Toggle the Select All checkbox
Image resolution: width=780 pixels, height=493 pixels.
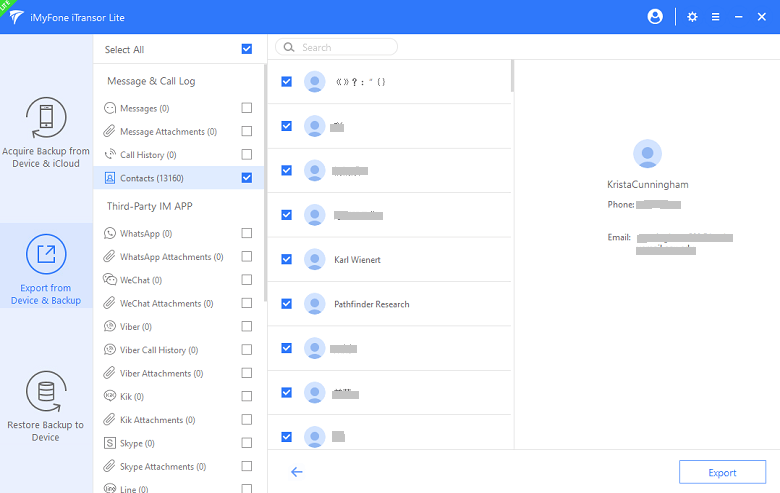(247, 49)
